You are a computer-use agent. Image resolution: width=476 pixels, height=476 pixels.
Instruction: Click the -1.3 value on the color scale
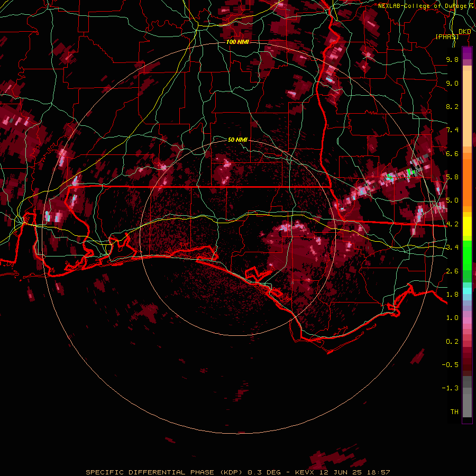(450, 388)
